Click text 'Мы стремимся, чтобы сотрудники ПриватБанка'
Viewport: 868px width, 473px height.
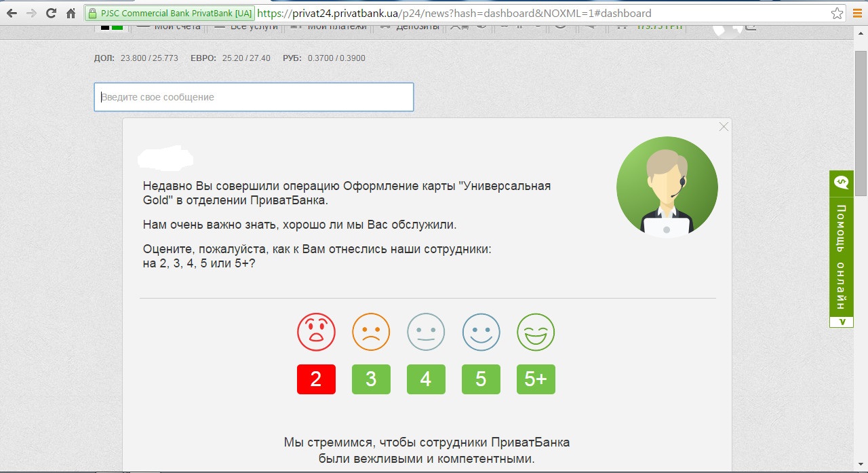click(x=427, y=442)
